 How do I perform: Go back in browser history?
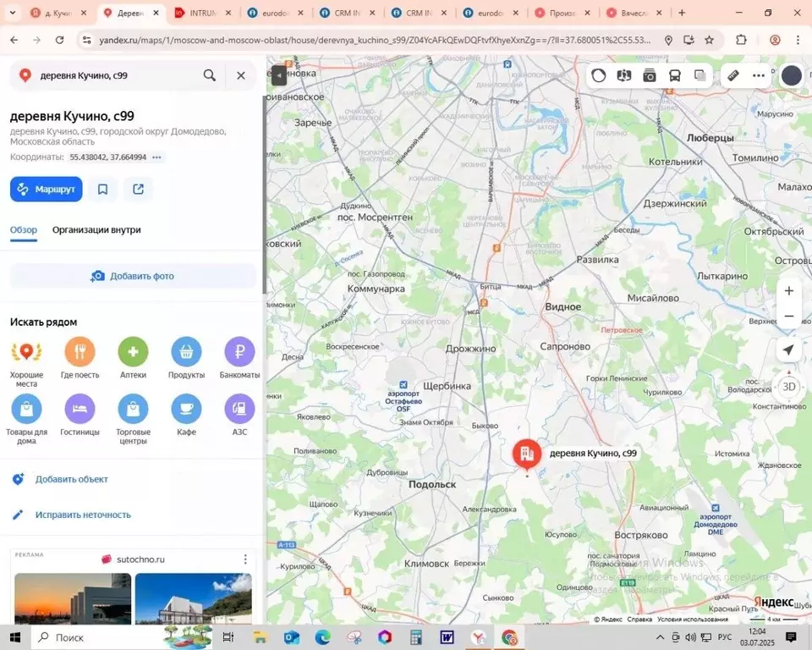click(14, 40)
